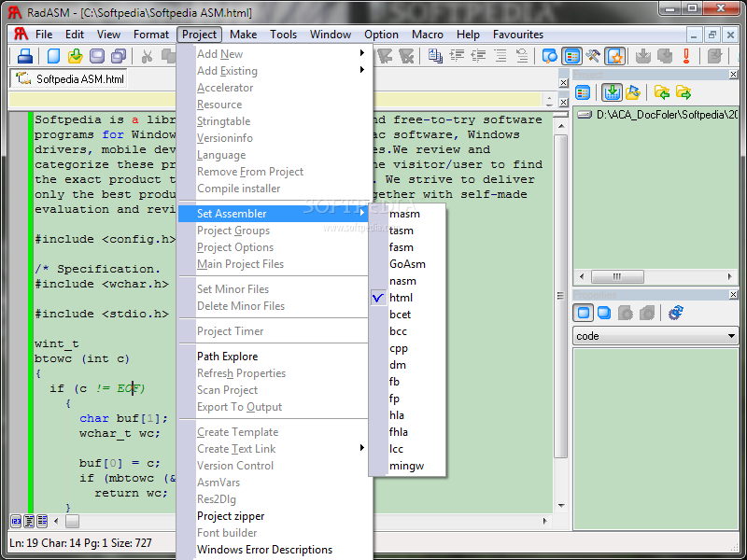Click the editor vertical scrollbar down arrow
747x560 pixels.
coord(561,505)
